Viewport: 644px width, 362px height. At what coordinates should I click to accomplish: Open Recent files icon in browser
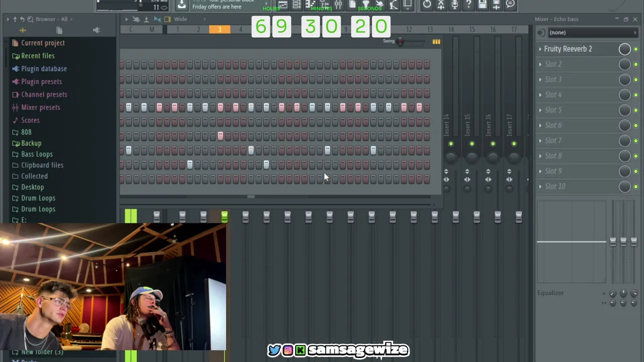pyautogui.click(x=16, y=56)
